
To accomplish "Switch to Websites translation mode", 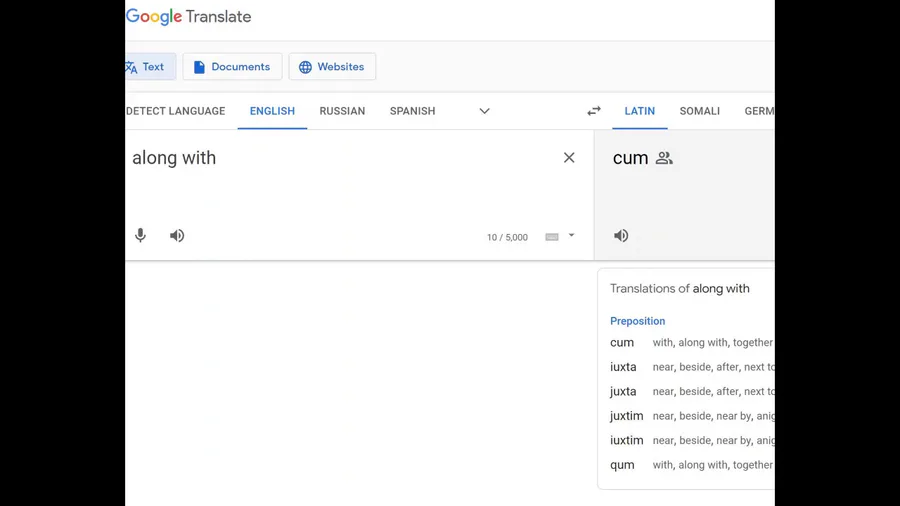I will [332, 67].
